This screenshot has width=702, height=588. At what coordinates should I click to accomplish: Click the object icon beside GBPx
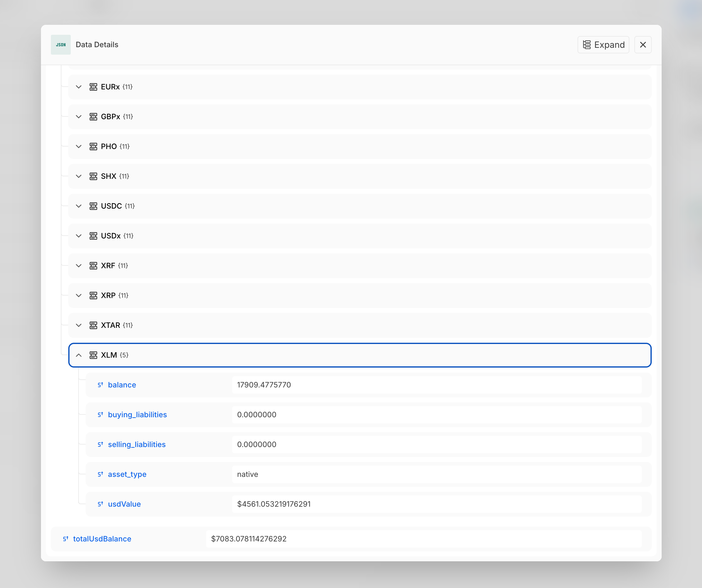[x=93, y=117]
